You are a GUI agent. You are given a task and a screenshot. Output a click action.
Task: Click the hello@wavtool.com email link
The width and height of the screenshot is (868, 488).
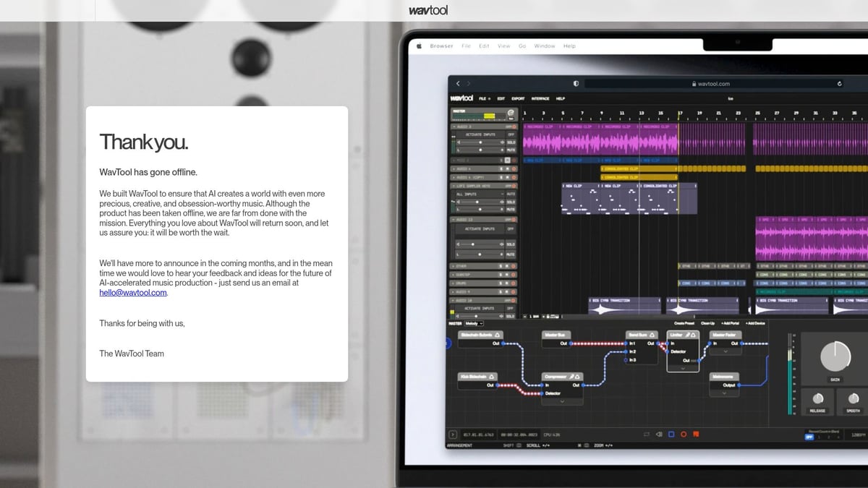[132, 292]
